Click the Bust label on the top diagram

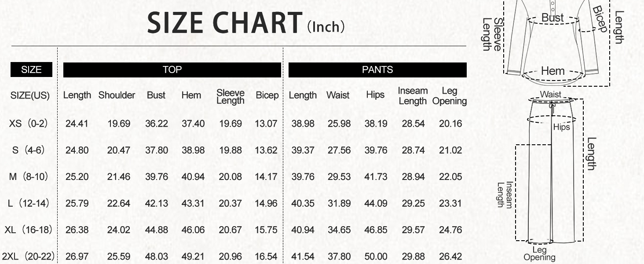pos(552,18)
